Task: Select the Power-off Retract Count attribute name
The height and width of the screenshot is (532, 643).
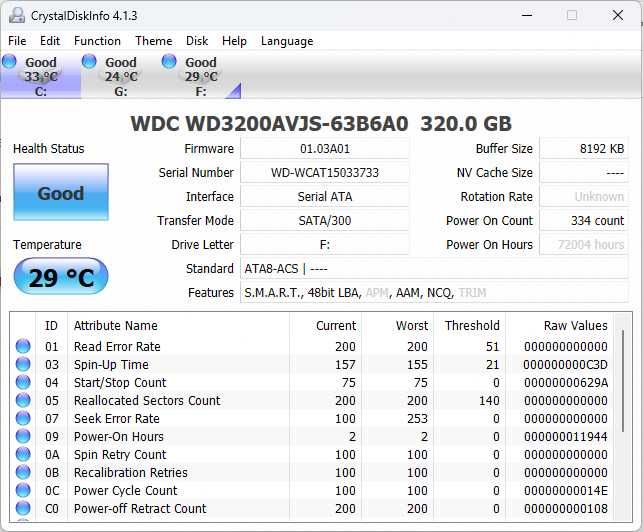Action: (140, 509)
